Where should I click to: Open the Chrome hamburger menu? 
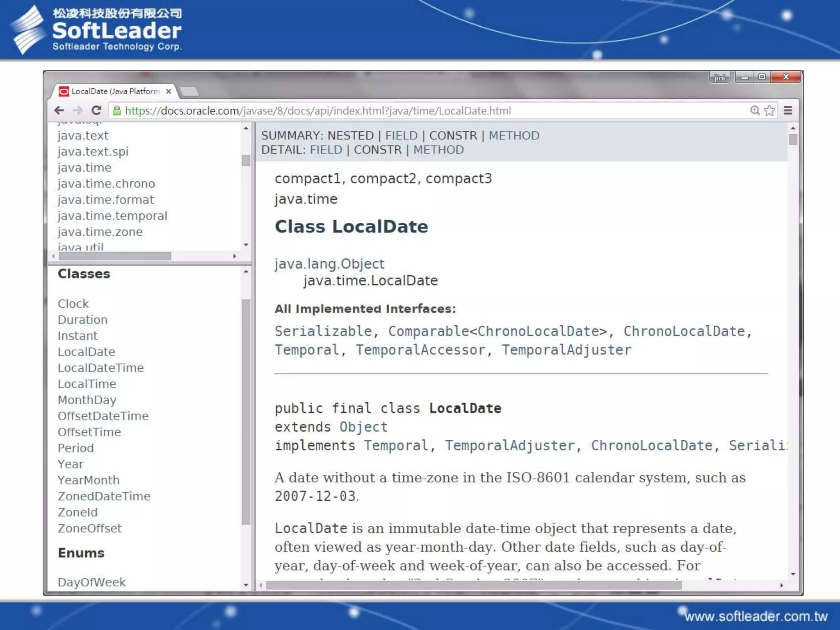point(788,110)
